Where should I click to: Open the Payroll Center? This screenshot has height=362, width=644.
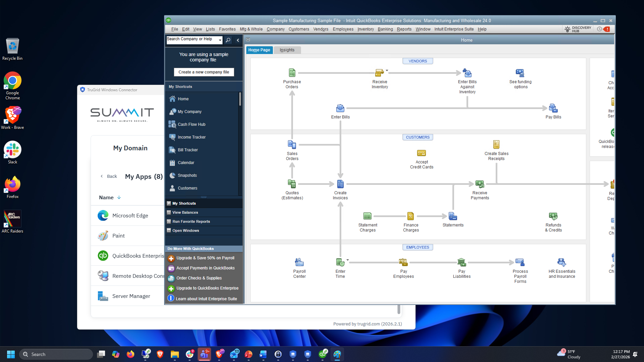pyautogui.click(x=299, y=262)
